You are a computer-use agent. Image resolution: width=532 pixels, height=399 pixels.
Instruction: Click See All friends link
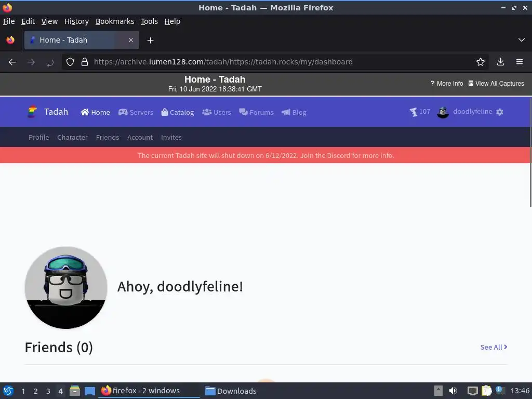(x=494, y=347)
